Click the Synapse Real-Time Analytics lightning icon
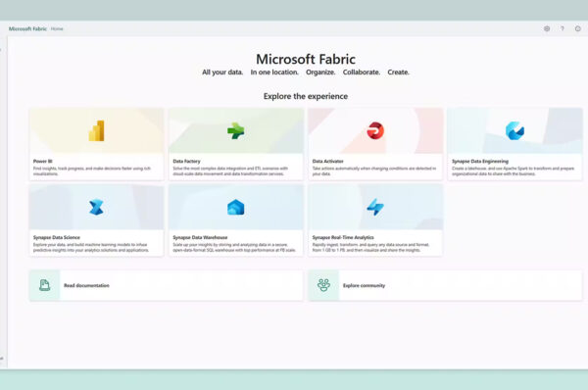This screenshot has width=588, height=390. point(375,207)
